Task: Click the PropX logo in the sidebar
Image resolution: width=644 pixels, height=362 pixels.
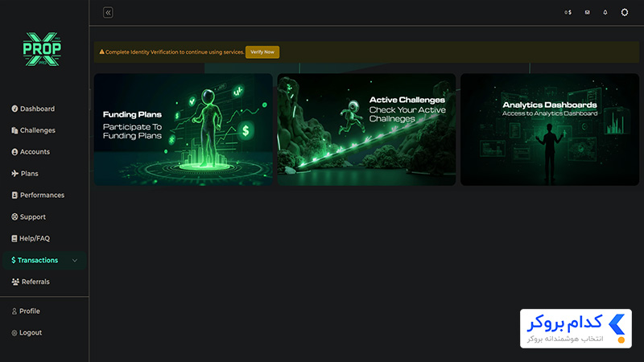Action: [x=42, y=49]
